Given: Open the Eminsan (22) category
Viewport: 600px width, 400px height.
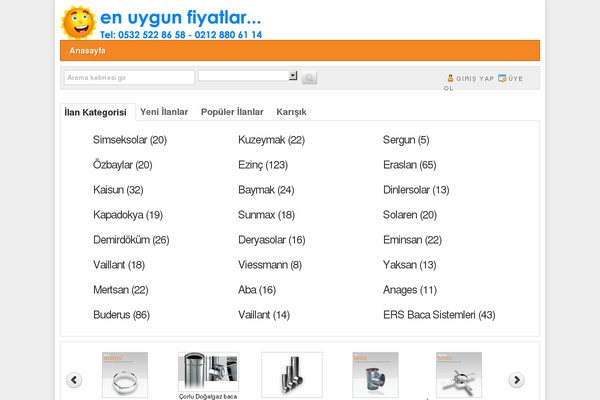Looking at the screenshot, I should click(x=412, y=240).
